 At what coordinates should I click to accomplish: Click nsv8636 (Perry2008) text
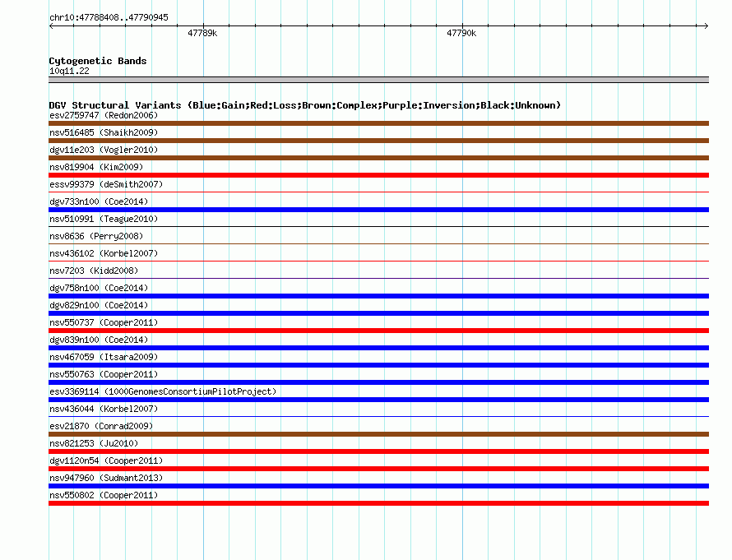coord(96,236)
